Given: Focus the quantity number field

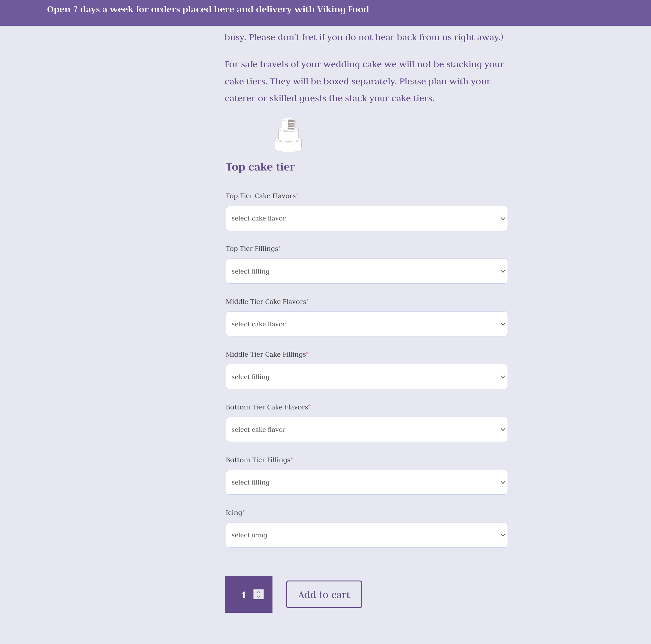Looking at the screenshot, I should pyautogui.click(x=248, y=594).
